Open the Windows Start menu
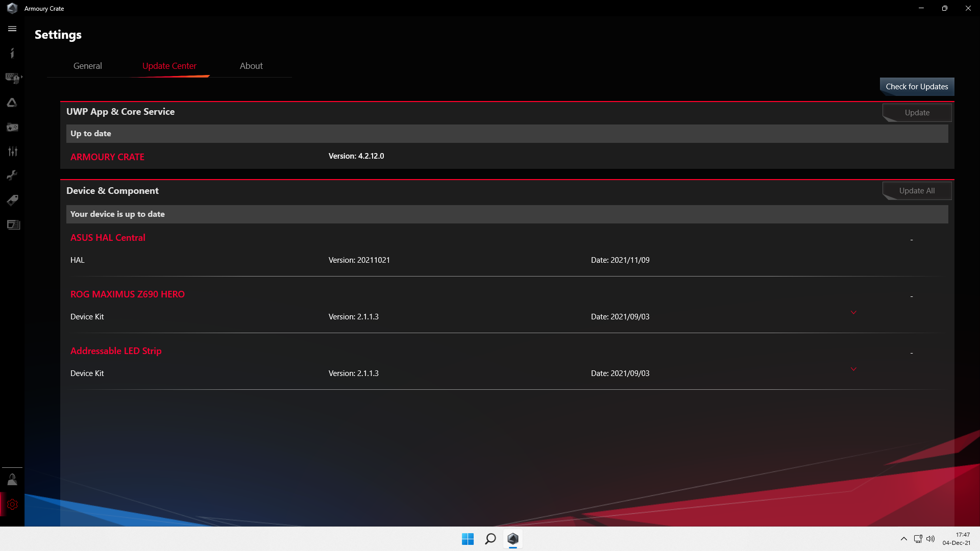Image resolution: width=980 pixels, height=551 pixels. (x=468, y=539)
